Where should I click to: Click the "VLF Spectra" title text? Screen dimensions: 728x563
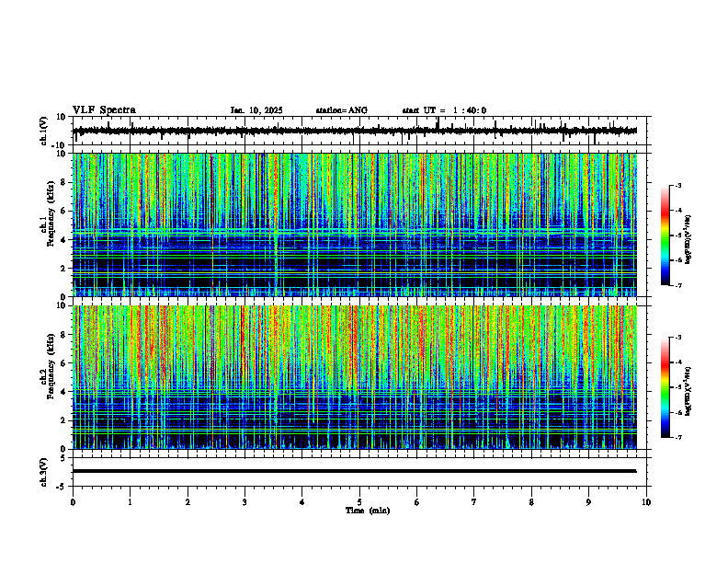(104, 110)
